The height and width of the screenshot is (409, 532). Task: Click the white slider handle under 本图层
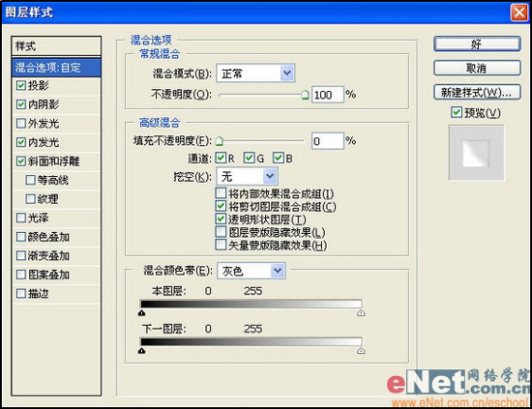pos(361,313)
